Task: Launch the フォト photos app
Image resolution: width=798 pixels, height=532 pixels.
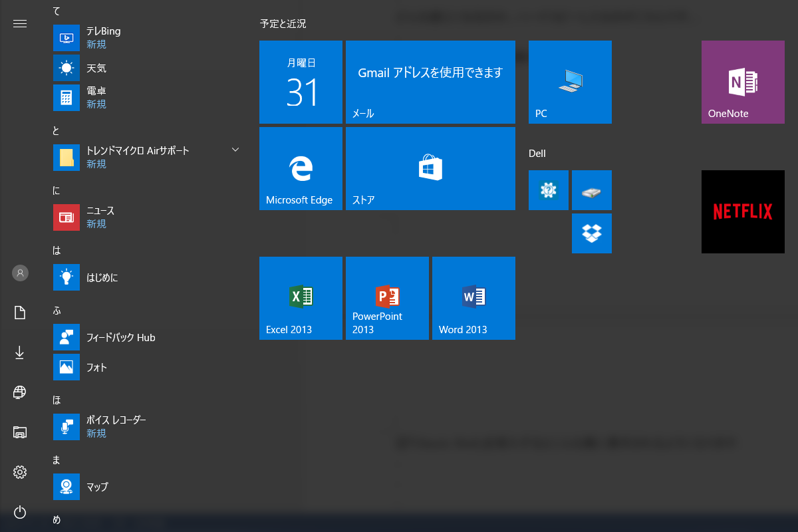Action: pos(146,367)
